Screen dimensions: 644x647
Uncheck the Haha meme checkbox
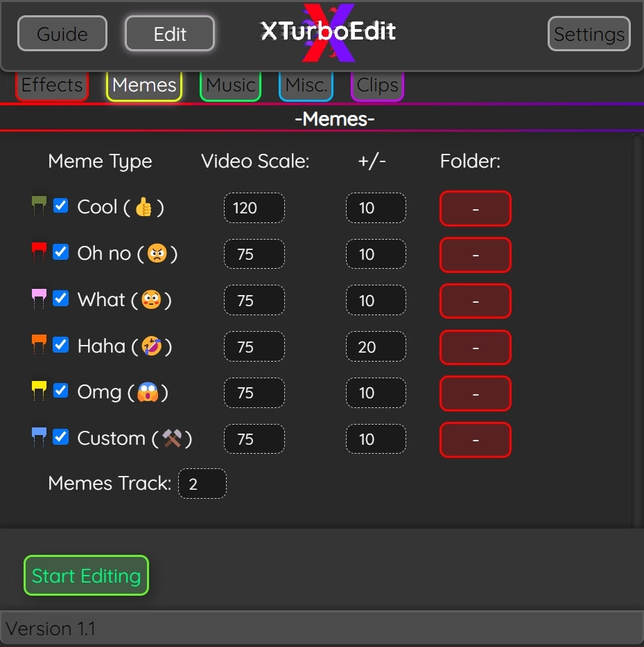pyautogui.click(x=61, y=344)
